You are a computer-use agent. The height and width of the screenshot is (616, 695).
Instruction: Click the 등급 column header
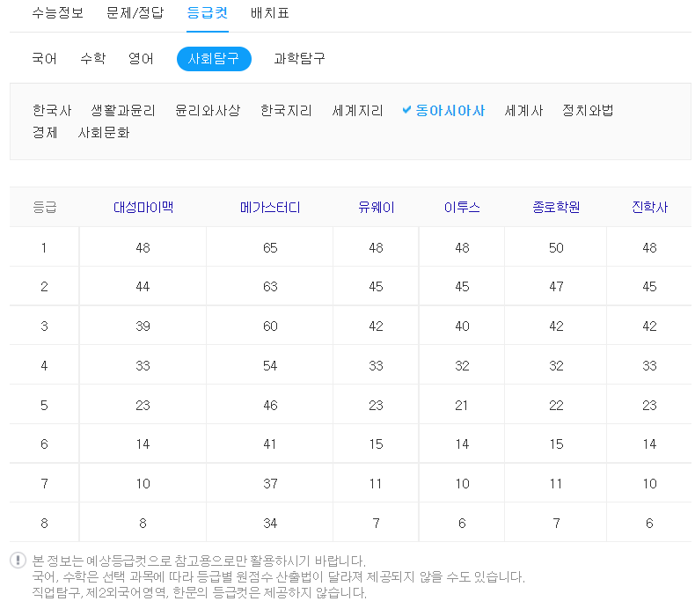45,207
